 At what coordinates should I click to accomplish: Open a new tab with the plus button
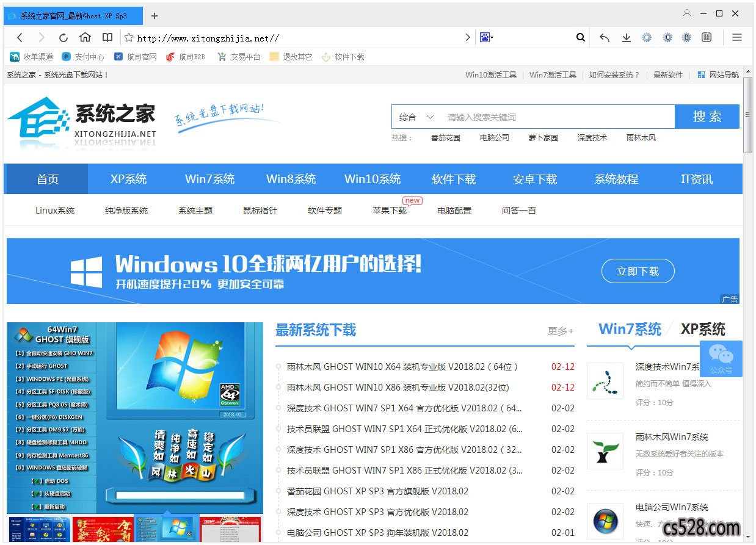coord(154,16)
